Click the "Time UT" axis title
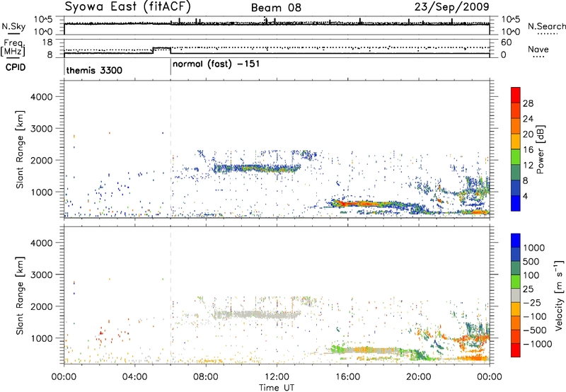 (277, 388)
